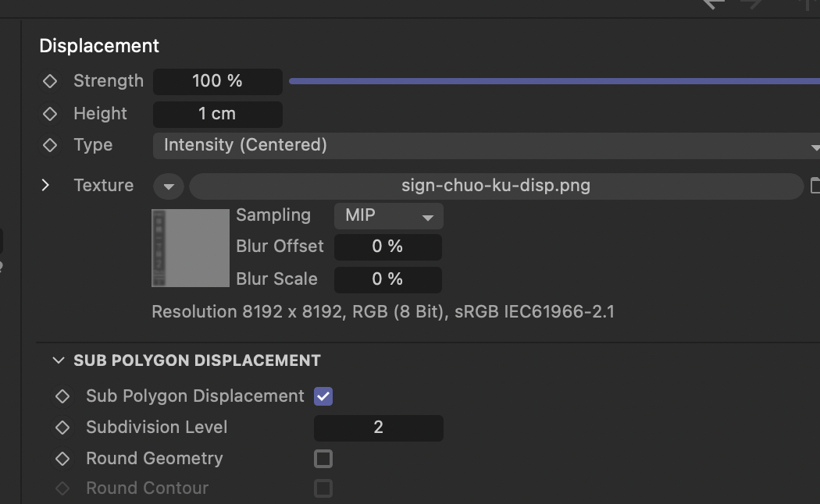The height and width of the screenshot is (504, 820).
Task: Click the sign-chuo-ku-disp.png texture button
Action: [496, 186]
